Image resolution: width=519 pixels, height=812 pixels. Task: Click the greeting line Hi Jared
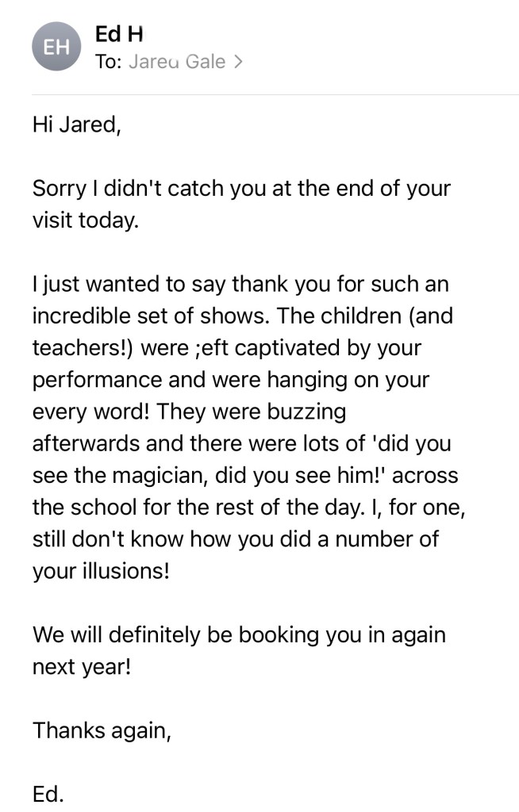pyautogui.click(x=76, y=124)
